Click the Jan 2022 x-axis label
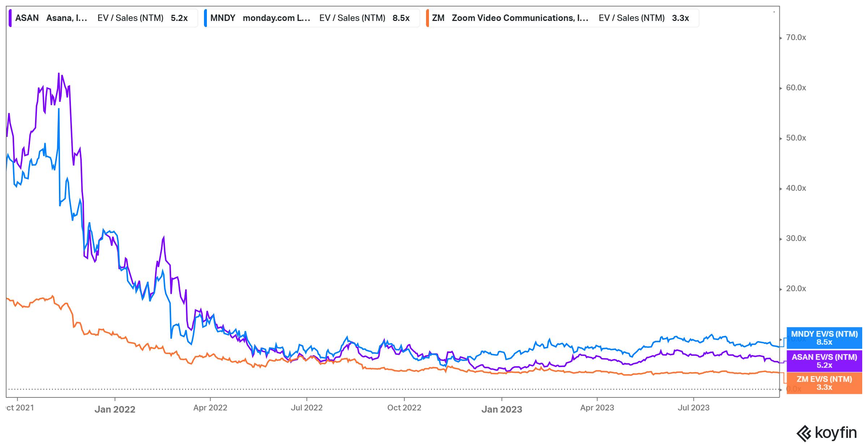 tap(115, 409)
